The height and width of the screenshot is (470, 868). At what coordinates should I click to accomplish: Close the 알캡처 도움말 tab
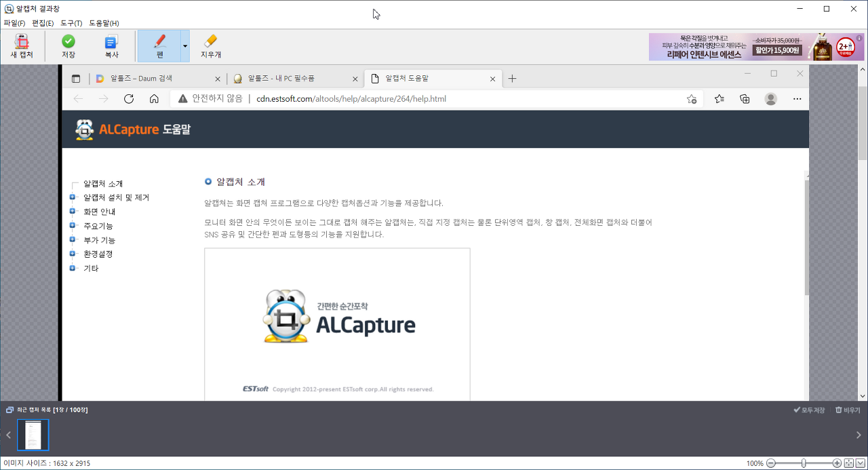[x=494, y=79]
